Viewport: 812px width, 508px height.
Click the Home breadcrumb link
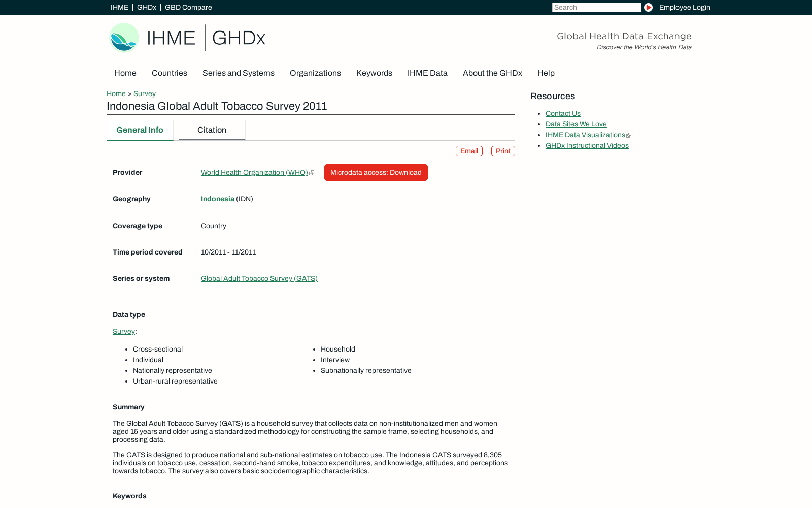tap(116, 94)
